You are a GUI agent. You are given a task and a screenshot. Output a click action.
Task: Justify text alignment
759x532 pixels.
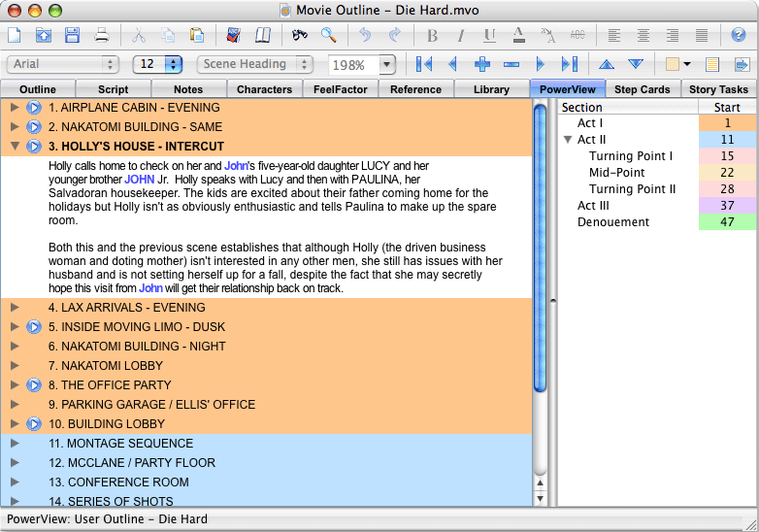[702, 35]
